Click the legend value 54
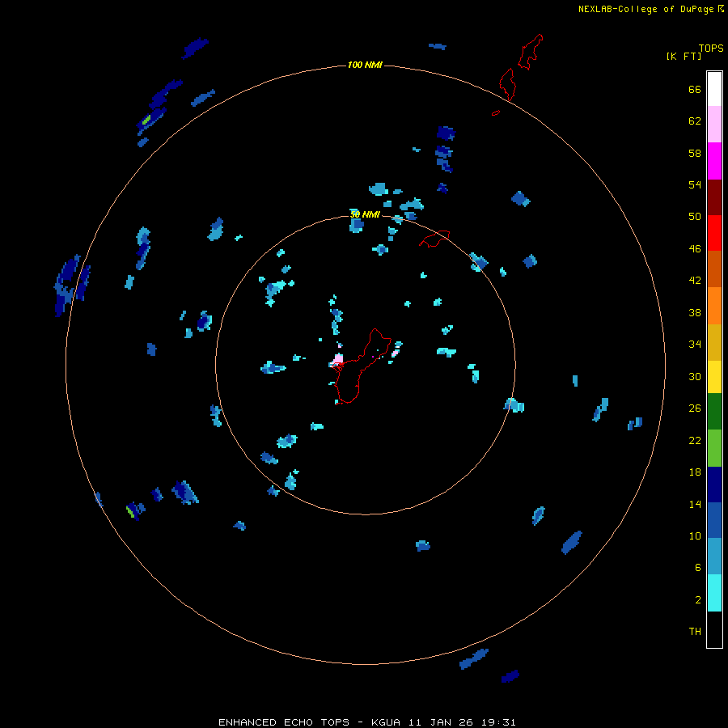 pos(695,184)
